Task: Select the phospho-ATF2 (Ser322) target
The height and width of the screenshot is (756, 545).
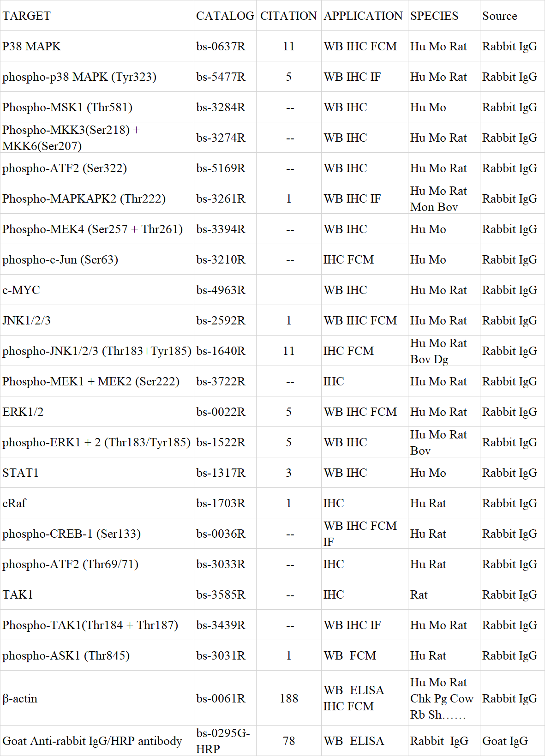Action: (x=65, y=168)
